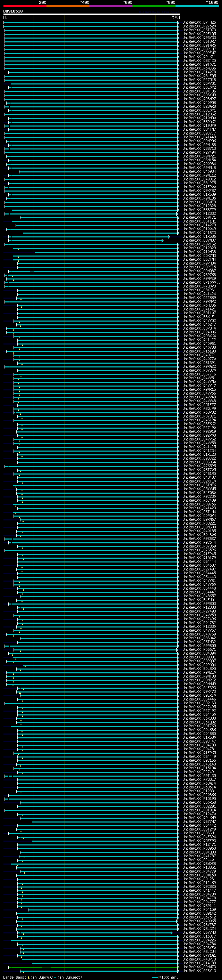222x980 pixels.
Task: Click hit label UniRef100_Q5PYQ1
Action: point(199,84)
